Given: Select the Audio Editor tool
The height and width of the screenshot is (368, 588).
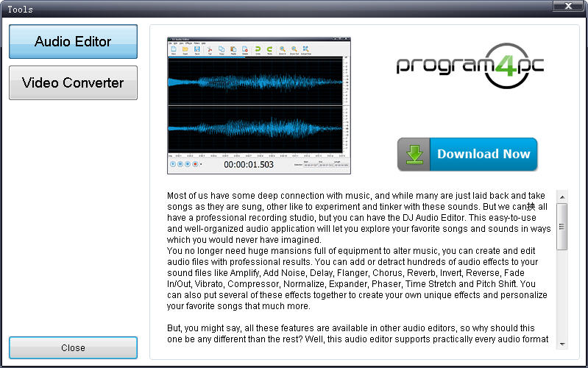Looking at the screenshot, I should [x=73, y=42].
